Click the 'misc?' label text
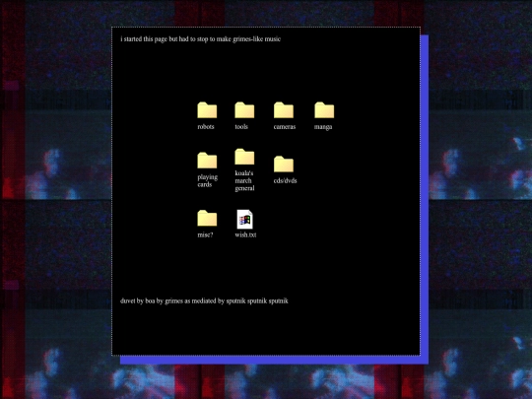 (205, 234)
